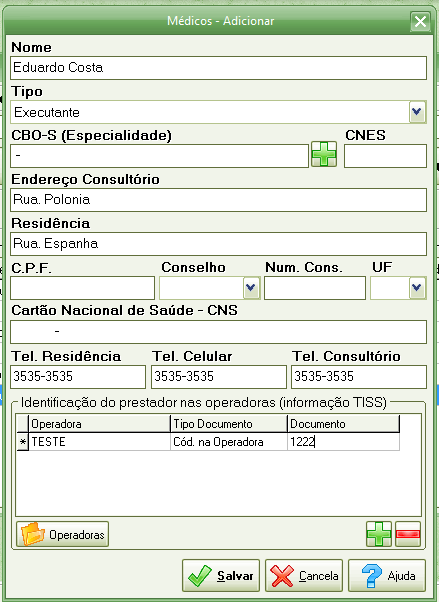This screenshot has height=602, width=439.
Task: Click the Cartão Nacional de Saúde field
Action: (x=219, y=332)
